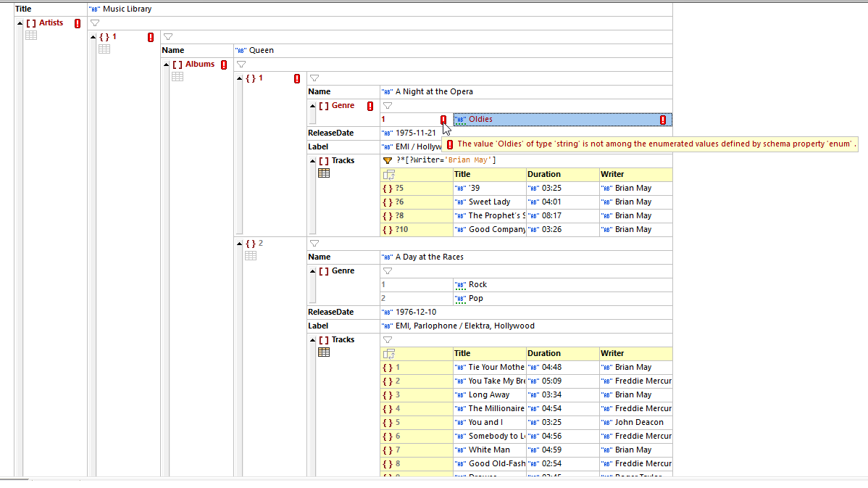This screenshot has width=868, height=488.
Task: Toggle table view icon under artist object 1
Action: (104, 49)
